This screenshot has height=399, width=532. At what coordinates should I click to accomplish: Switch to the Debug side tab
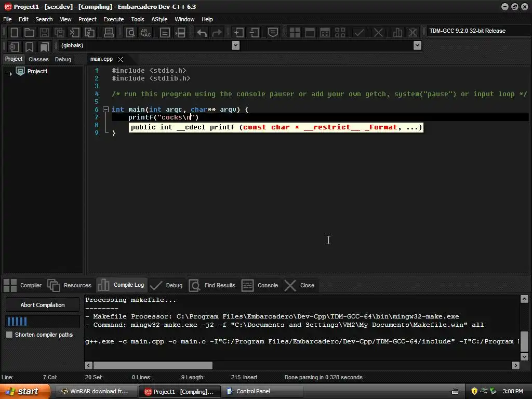coord(63,59)
